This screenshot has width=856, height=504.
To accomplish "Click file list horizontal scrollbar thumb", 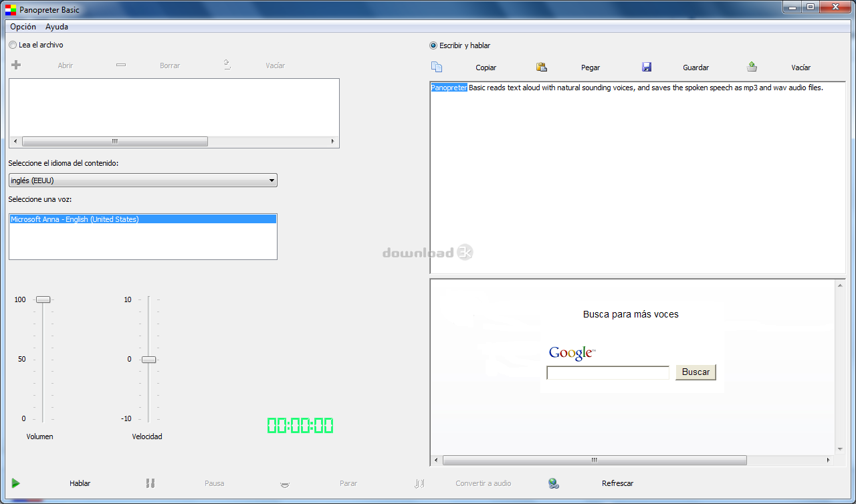I will tap(115, 142).
